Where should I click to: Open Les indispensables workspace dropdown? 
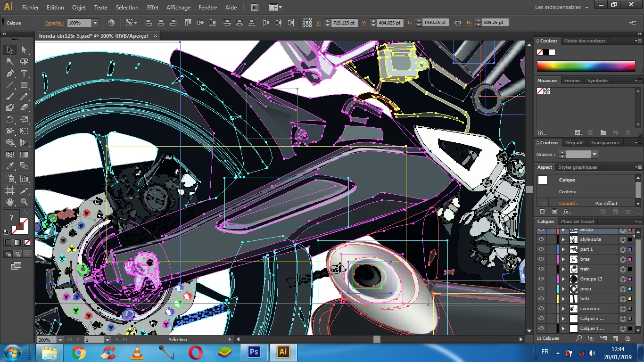point(561,8)
